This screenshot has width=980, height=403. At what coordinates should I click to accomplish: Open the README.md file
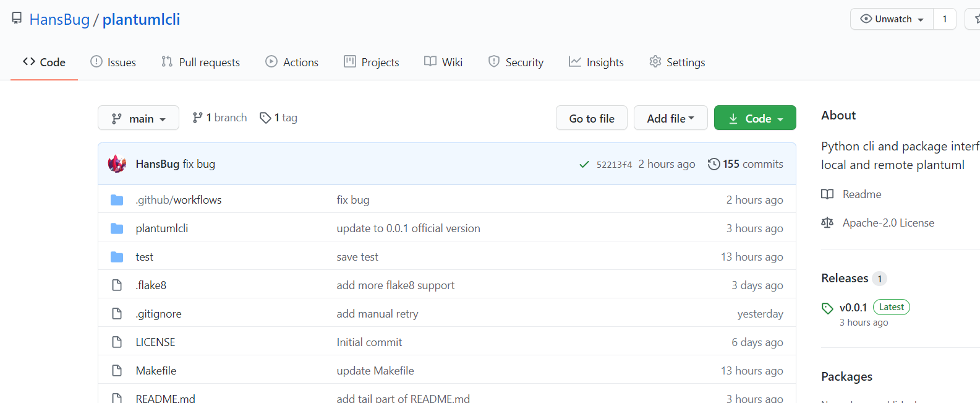166,398
